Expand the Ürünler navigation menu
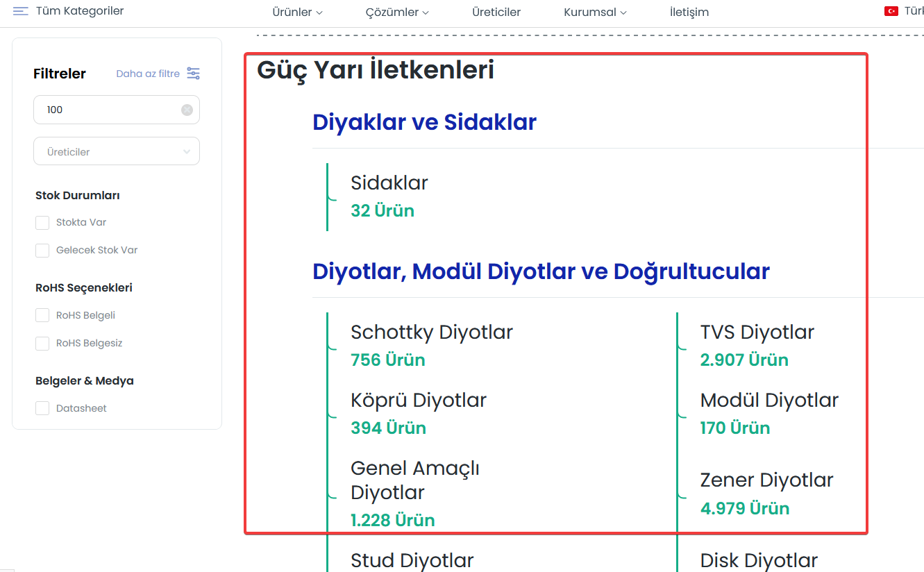Screen dimensions: 924x572 296,12
